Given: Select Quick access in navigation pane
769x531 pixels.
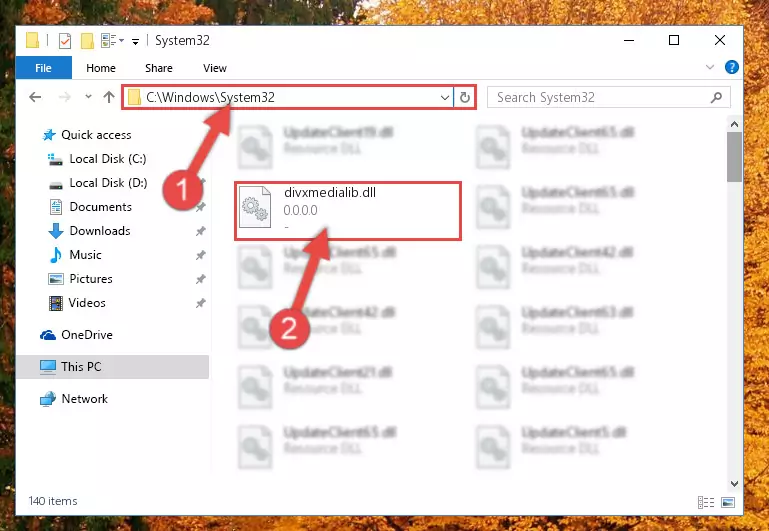Looking at the screenshot, I should 96,135.
